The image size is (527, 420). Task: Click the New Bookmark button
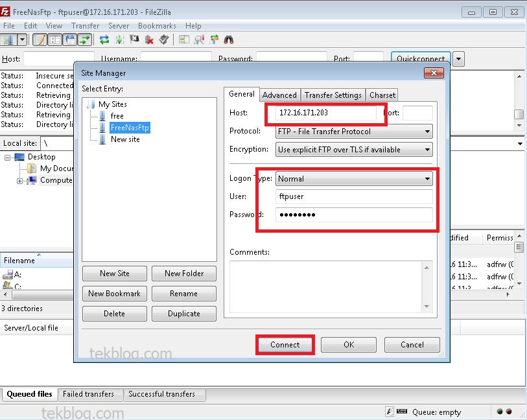click(115, 294)
